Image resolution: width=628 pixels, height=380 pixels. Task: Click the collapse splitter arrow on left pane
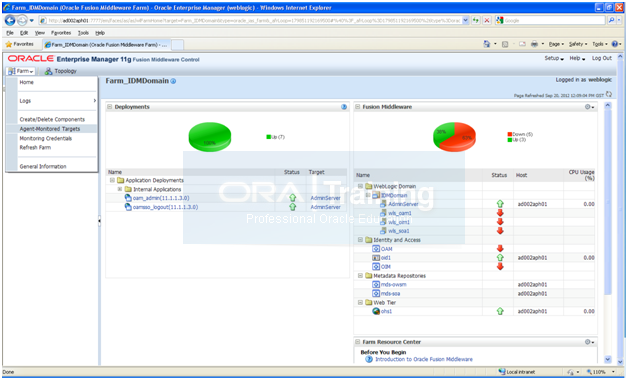[99, 220]
